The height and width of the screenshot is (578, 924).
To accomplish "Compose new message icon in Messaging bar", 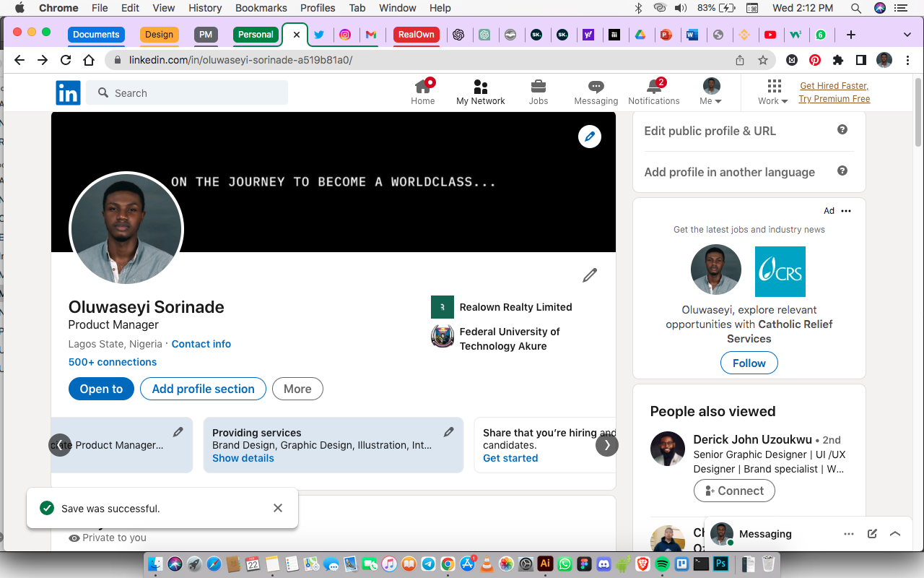I will tap(872, 534).
